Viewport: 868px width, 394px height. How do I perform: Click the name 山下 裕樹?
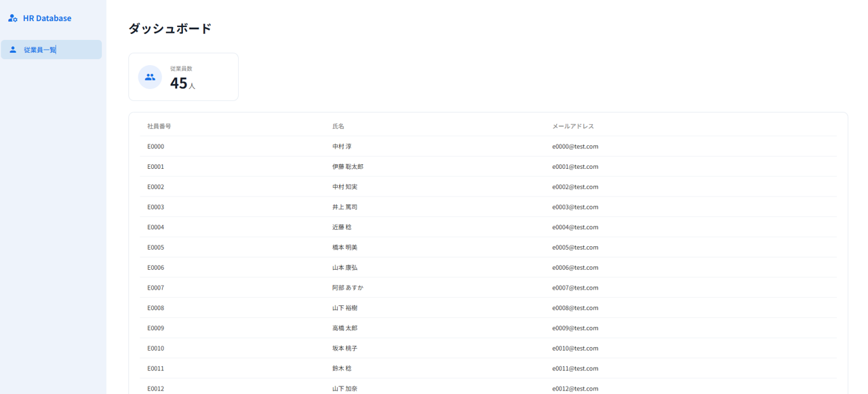coord(345,308)
